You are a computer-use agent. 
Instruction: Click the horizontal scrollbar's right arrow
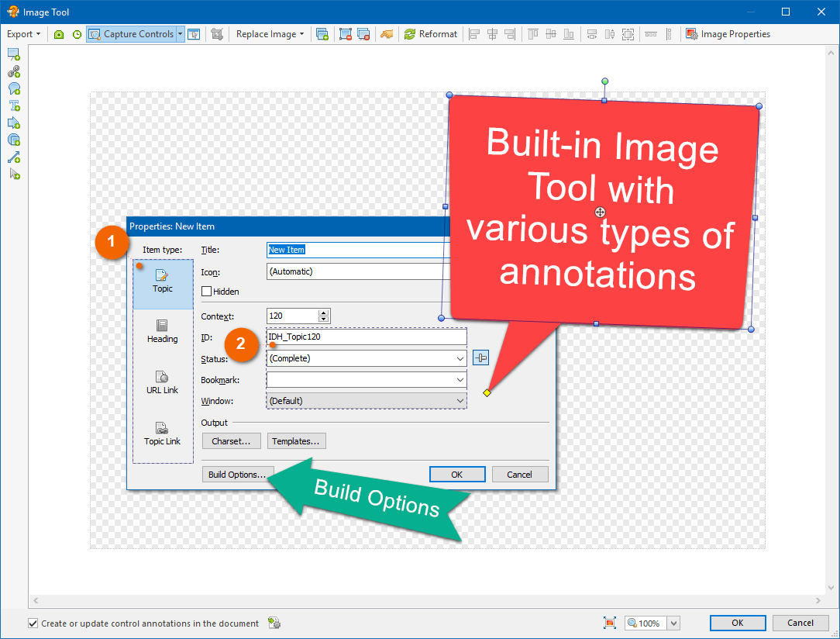coord(819,602)
